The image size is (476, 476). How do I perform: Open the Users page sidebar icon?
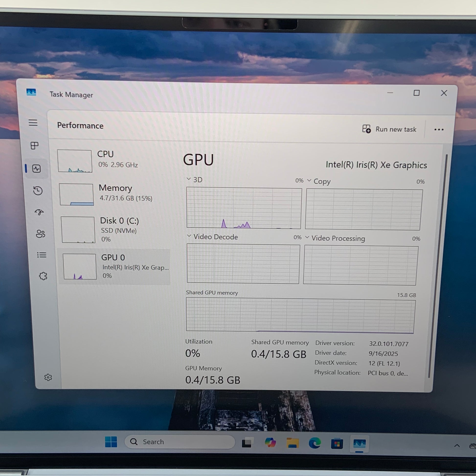[41, 234]
